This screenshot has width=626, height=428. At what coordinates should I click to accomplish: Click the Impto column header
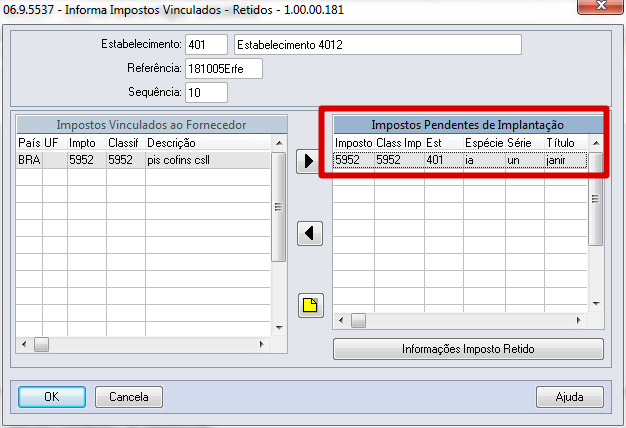(x=87, y=143)
